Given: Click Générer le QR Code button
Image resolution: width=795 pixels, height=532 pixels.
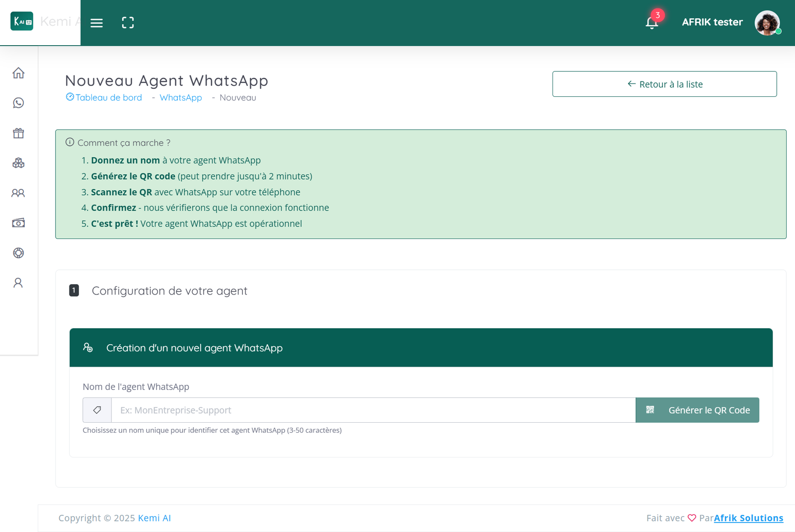Looking at the screenshot, I should point(697,410).
